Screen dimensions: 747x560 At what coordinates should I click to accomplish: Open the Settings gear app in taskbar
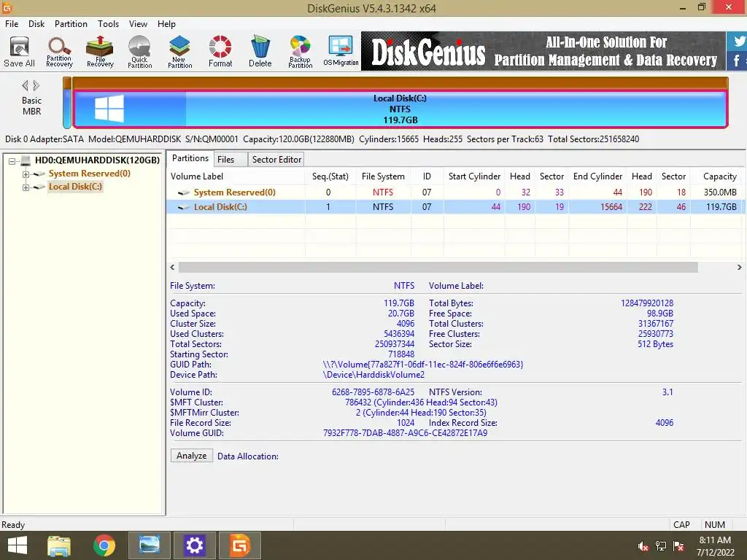click(x=194, y=545)
